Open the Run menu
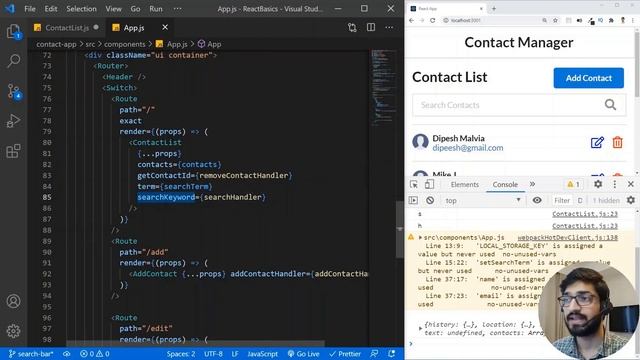 [156, 9]
